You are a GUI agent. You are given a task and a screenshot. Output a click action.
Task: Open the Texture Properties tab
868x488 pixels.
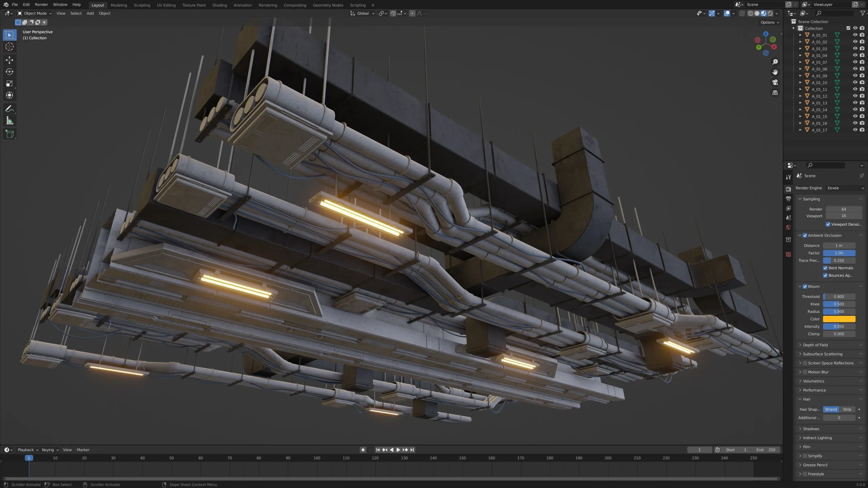[788, 254]
